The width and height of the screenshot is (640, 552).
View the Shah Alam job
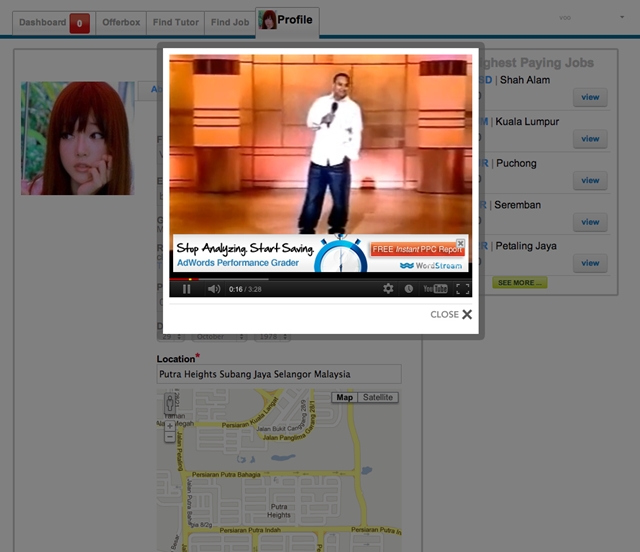tap(590, 97)
